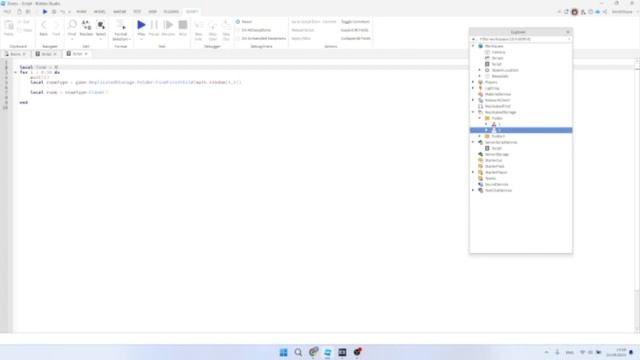This screenshot has width=640, height=360.
Task: Select ReplicatedFirst in Explorer
Action: point(498,106)
